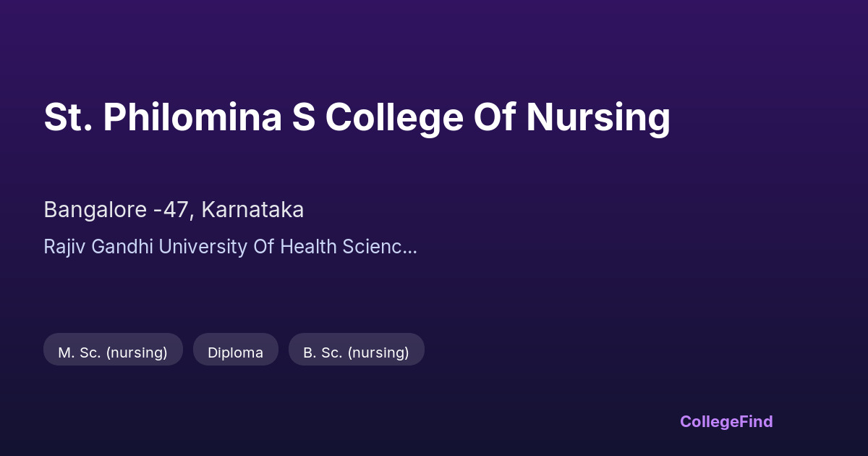The width and height of the screenshot is (868, 456).
Task: Click 'Rajiv Gandhi' in the university line
Action: coord(98,247)
